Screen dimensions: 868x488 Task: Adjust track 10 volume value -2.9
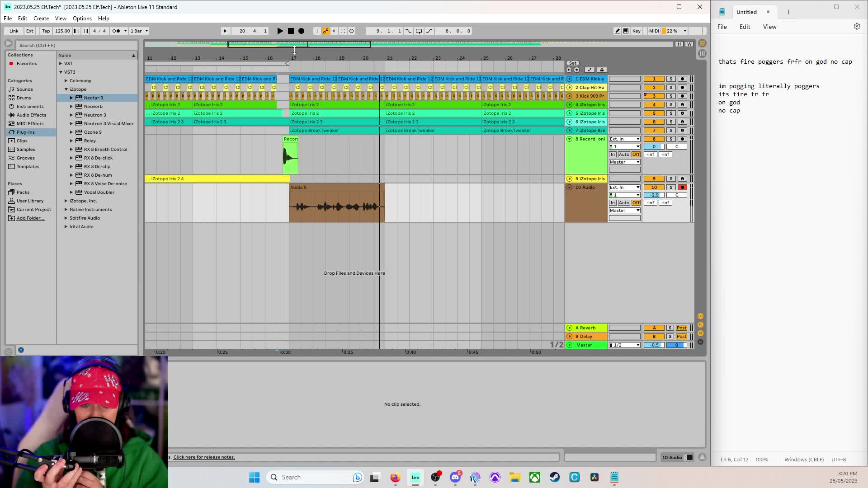click(654, 195)
